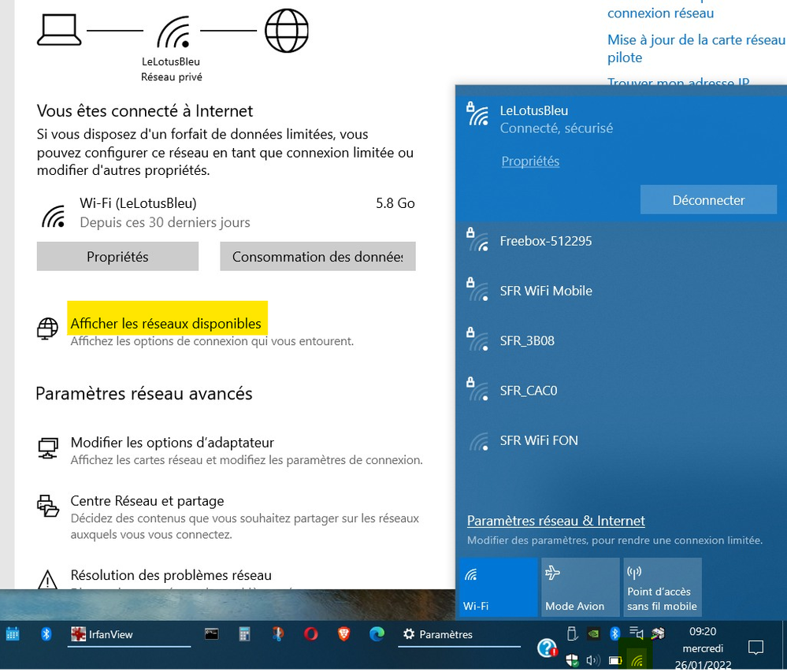Click the Déconnecter button
The width and height of the screenshot is (787, 672).
(x=708, y=200)
